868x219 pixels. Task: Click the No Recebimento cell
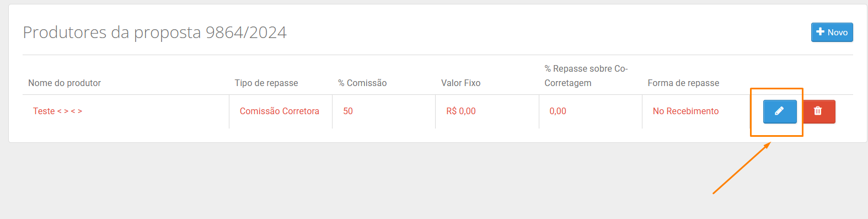pyautogui.click(x=686, y=111)
